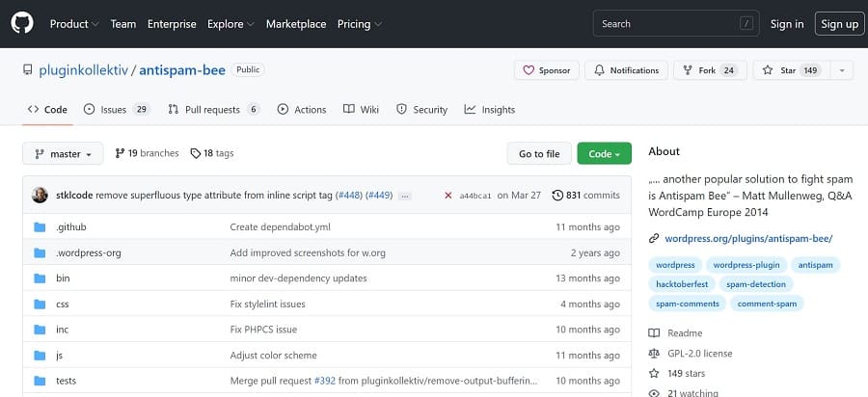Expand commit message ellipsis button
The width and height of the screenshot is (868, 397).
405,196
